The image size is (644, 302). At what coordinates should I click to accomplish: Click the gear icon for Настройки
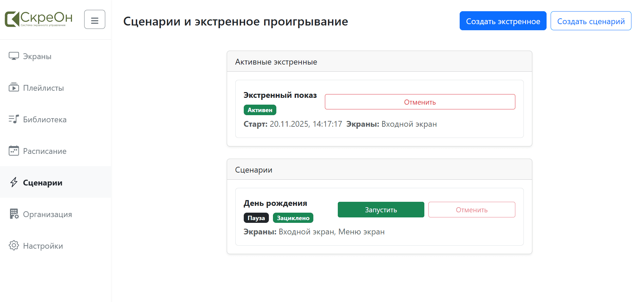click(14, 246)
